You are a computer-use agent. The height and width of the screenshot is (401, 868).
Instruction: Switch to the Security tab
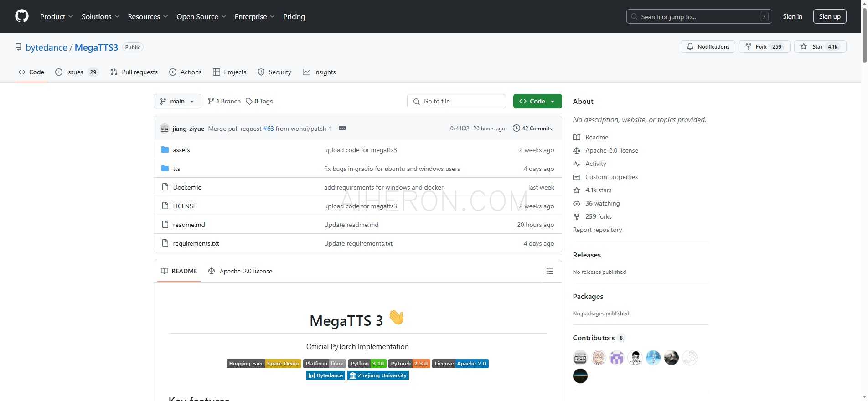tap(274, 72)
